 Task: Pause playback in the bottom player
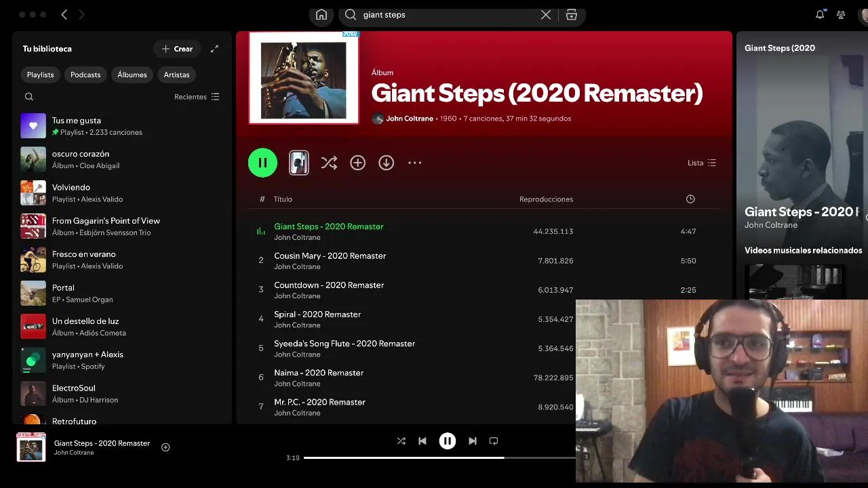point(448,441)
